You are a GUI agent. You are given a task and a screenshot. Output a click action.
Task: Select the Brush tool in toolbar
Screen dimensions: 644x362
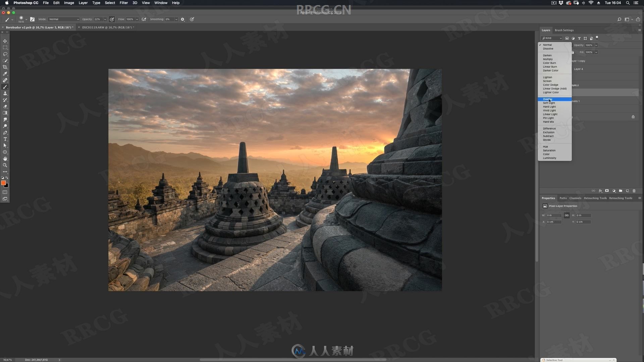pyautogui.click(x=5, y=86)
